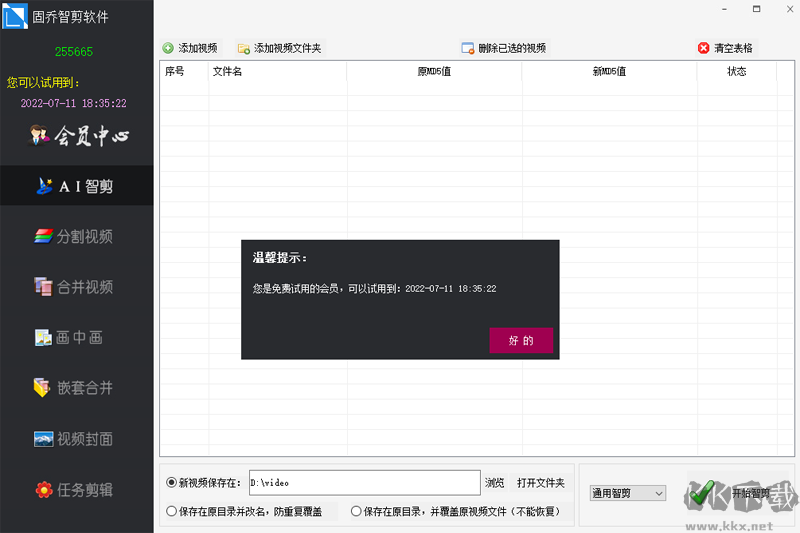Click 清空表格 button text

click(733, 48)
